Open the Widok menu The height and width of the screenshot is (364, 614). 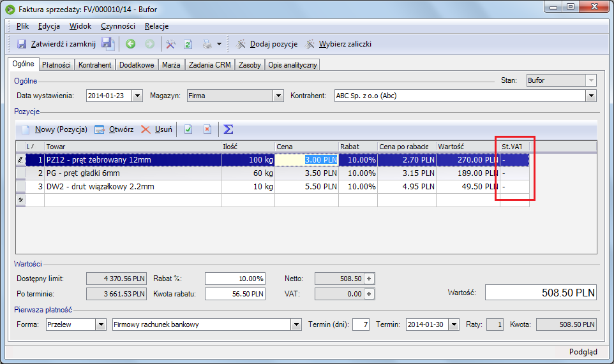click(x=80, y=25)
